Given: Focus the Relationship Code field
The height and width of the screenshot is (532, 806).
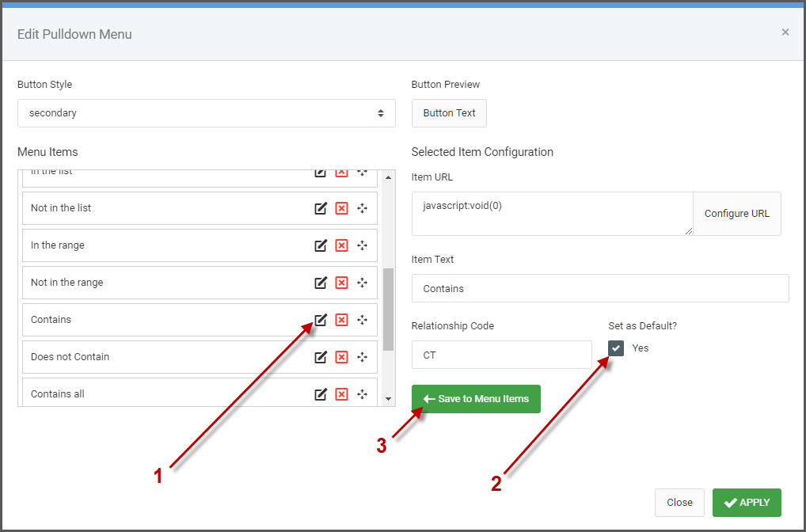Looking at the screenshot, I should coord(501,355).
